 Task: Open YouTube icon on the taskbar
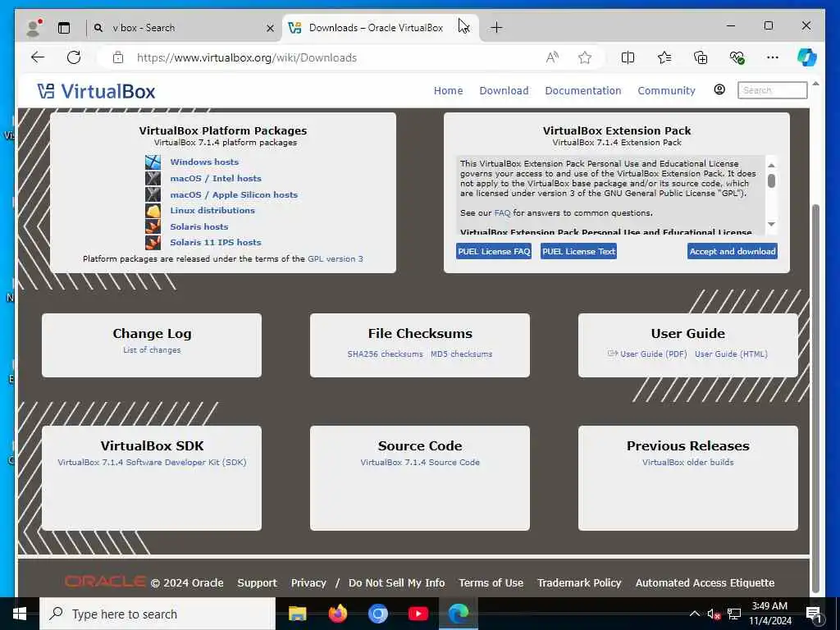pos(418,614)
